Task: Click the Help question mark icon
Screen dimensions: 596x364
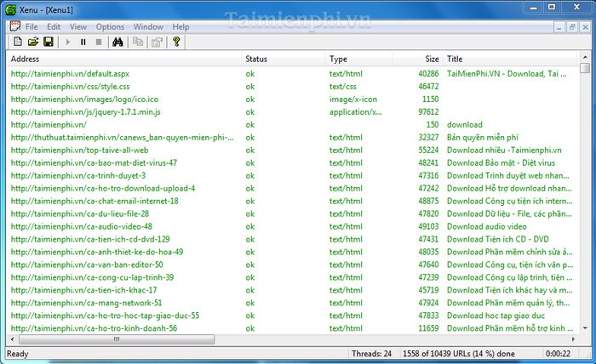Action: [176, 42]
